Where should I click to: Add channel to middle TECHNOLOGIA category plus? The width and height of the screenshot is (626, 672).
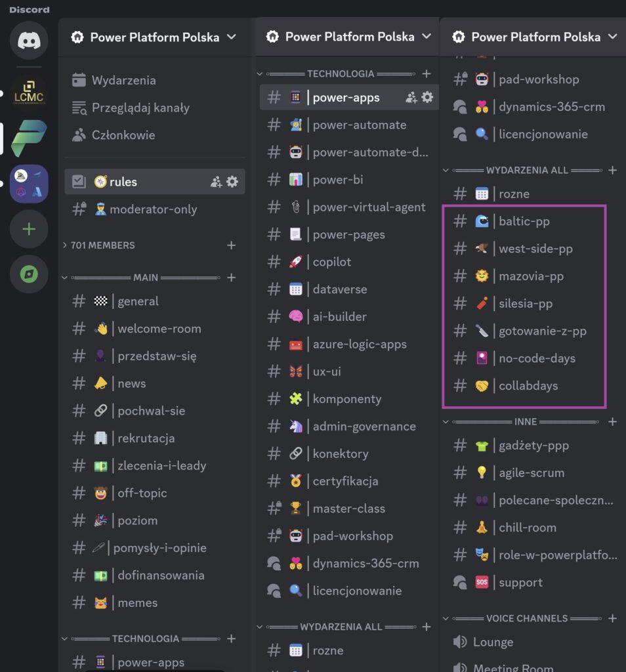click(427, 73)
